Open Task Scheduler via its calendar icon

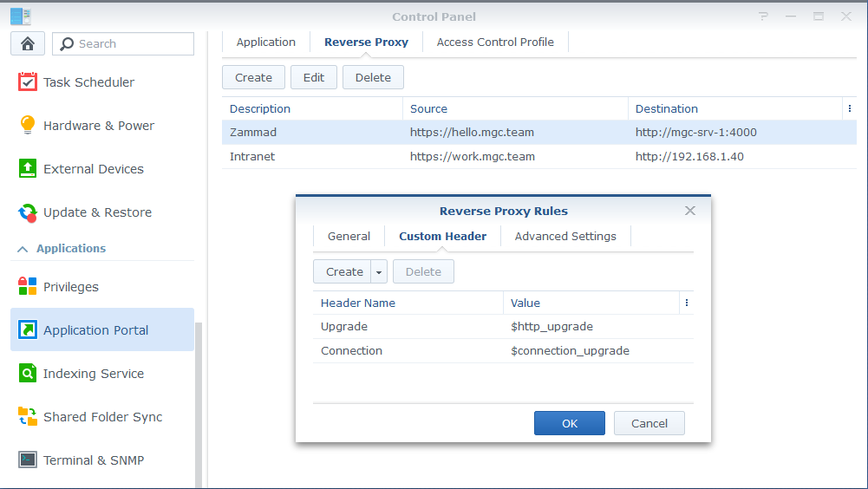28,82
